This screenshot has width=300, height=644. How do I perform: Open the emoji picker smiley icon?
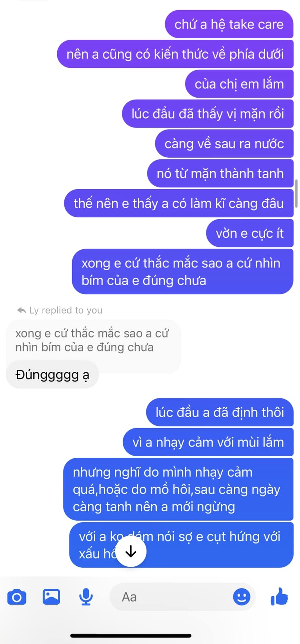[242, 597]
